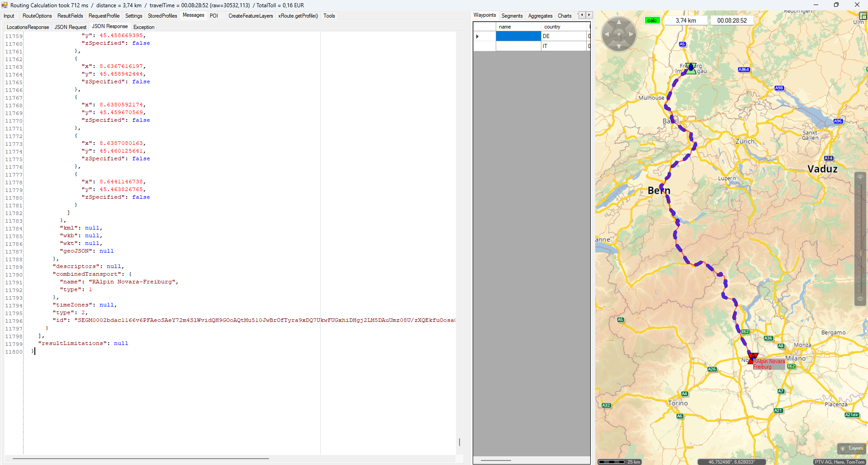
Task: Click the Tools menu item
Action: [x=329, y=16]
